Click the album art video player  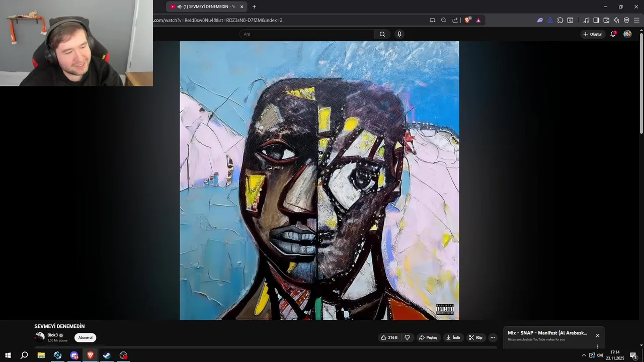pos(319,180)
